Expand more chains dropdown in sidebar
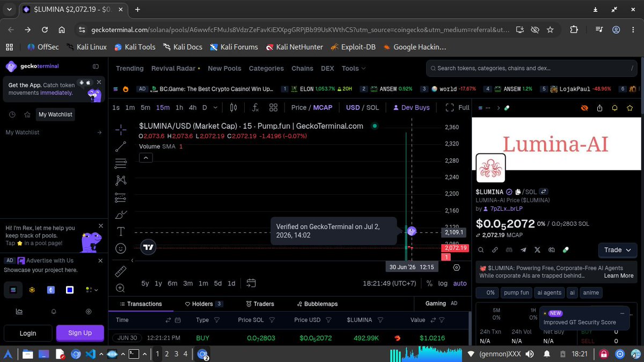The width and height of the screenshot is (644, 362). 92,290
